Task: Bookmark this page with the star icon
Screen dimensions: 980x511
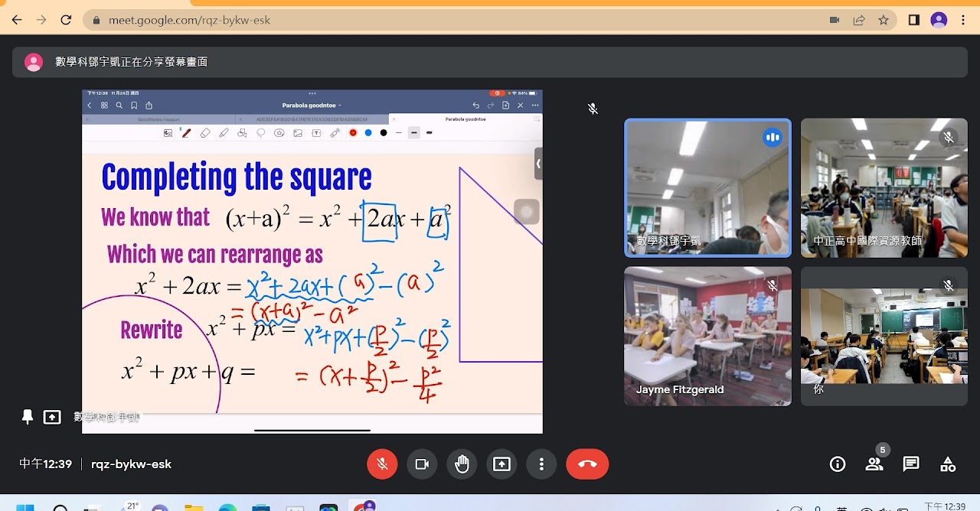Action: (x=884, y=21)
